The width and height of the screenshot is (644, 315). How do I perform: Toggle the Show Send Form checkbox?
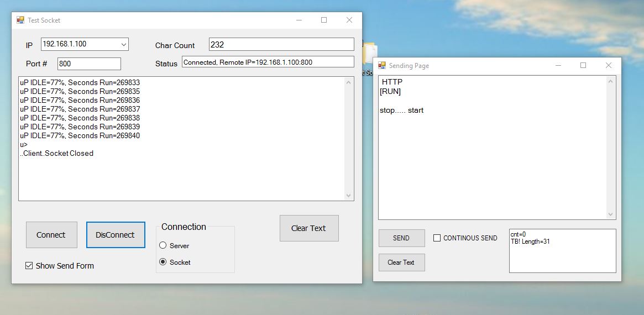[29, 266]
